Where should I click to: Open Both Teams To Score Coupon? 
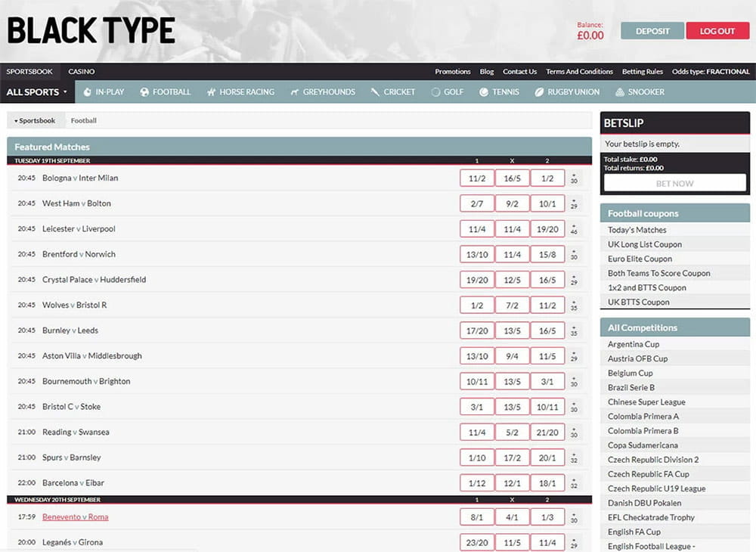pyautogui.click(x=658, y=273)
